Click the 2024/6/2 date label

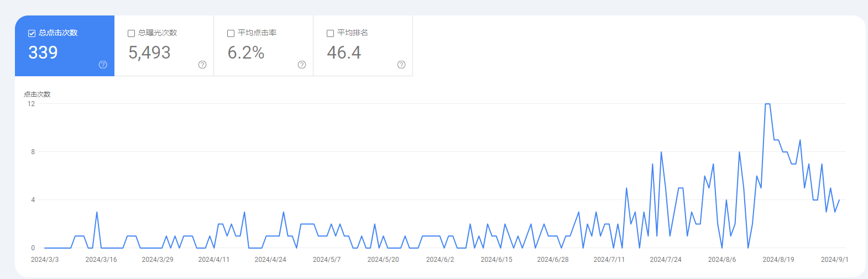tap(440, 260)
